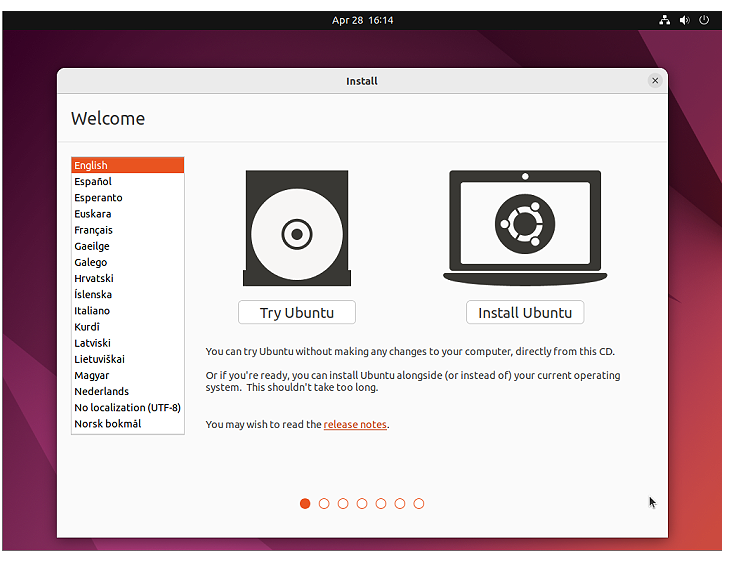Viewport: 737px width, 562px height.
Task: Select Italiano in the language list
Action: click(128, 311)
